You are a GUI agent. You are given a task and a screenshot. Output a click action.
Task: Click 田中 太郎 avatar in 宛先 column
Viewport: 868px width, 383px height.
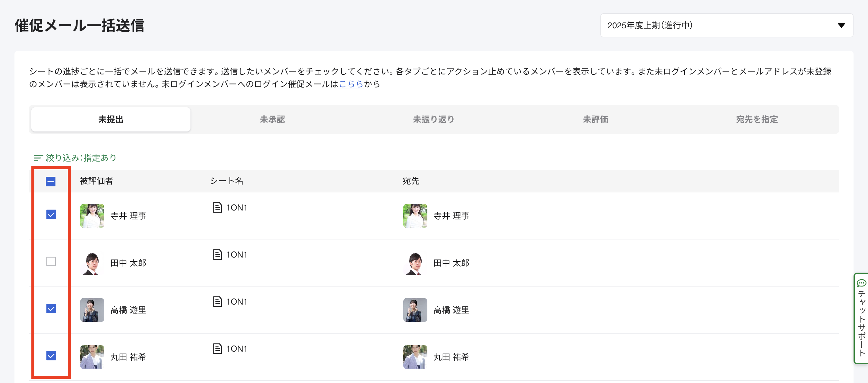(x=415, y=263)
